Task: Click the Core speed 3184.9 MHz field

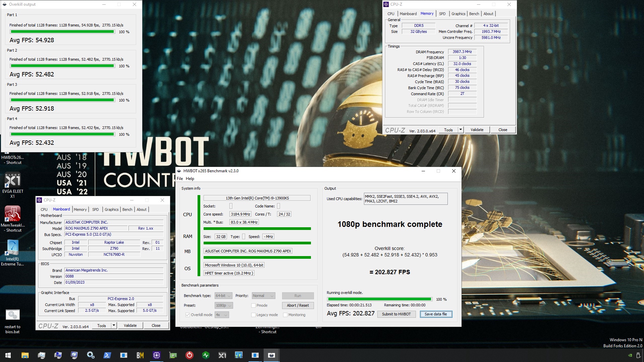Action: 240,214
